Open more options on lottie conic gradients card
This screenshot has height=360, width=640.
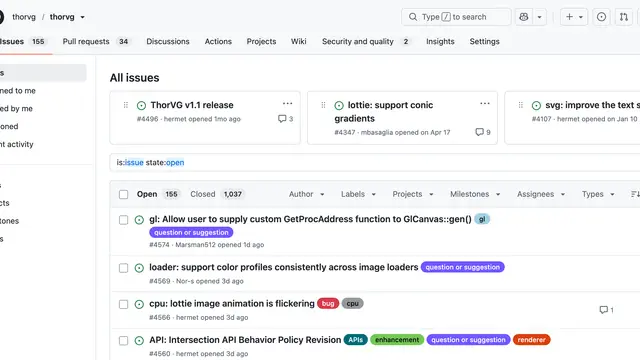(484, 104)
